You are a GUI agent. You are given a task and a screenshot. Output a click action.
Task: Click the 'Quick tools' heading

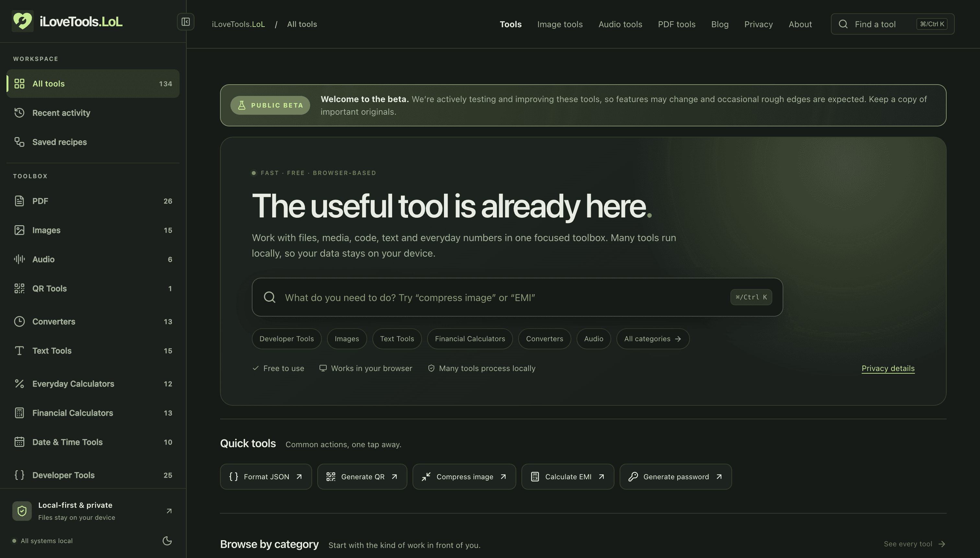(x=248, y=443)
